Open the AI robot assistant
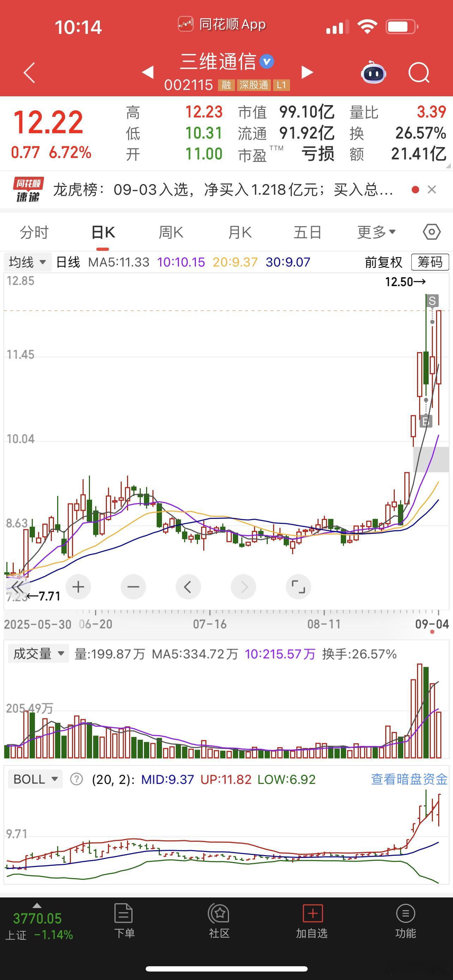 tap(374, 72)
